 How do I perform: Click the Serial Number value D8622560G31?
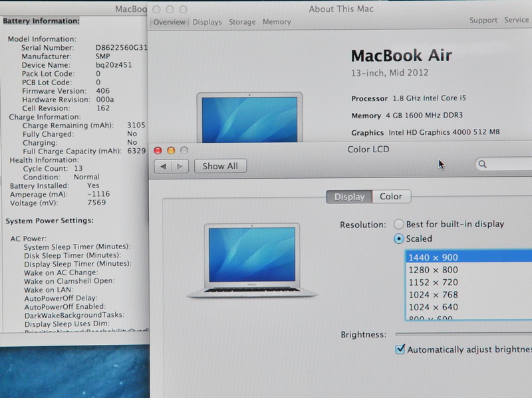[x=121, y=47]
